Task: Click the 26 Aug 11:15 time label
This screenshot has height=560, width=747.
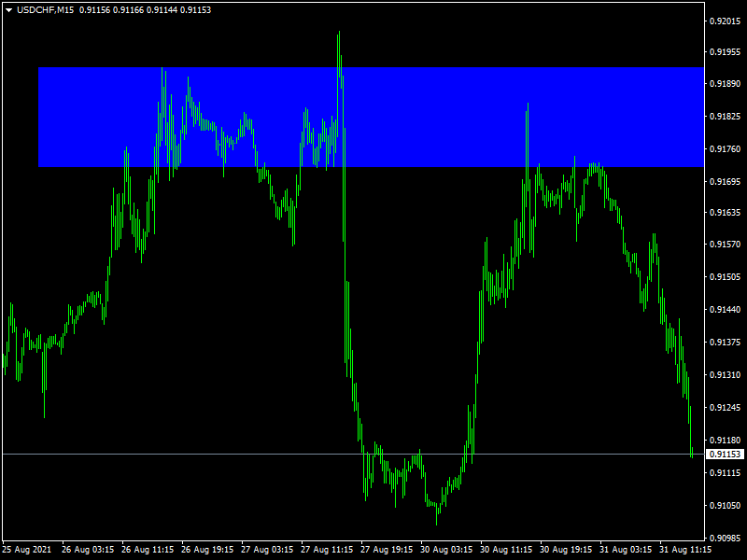Action: (148, 550)
